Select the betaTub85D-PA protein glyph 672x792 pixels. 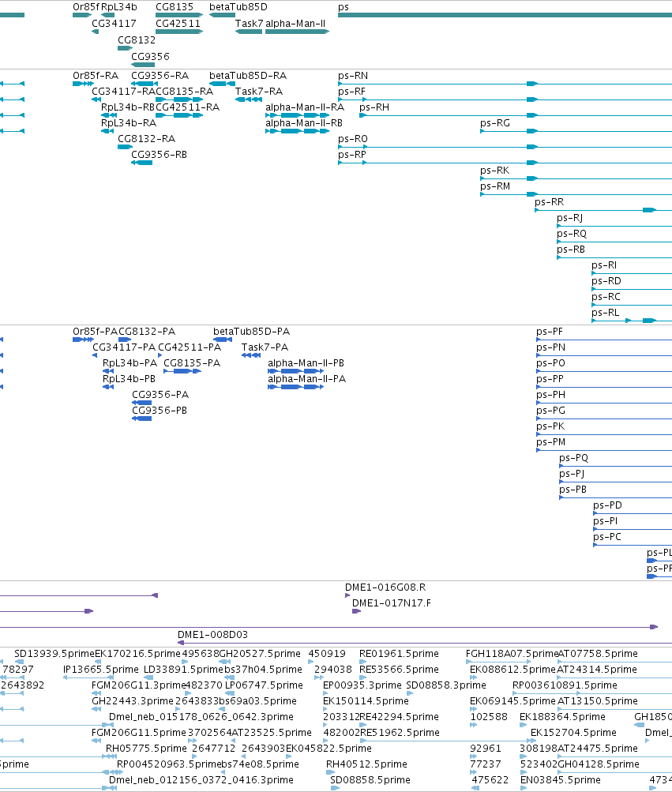(223, 340)
